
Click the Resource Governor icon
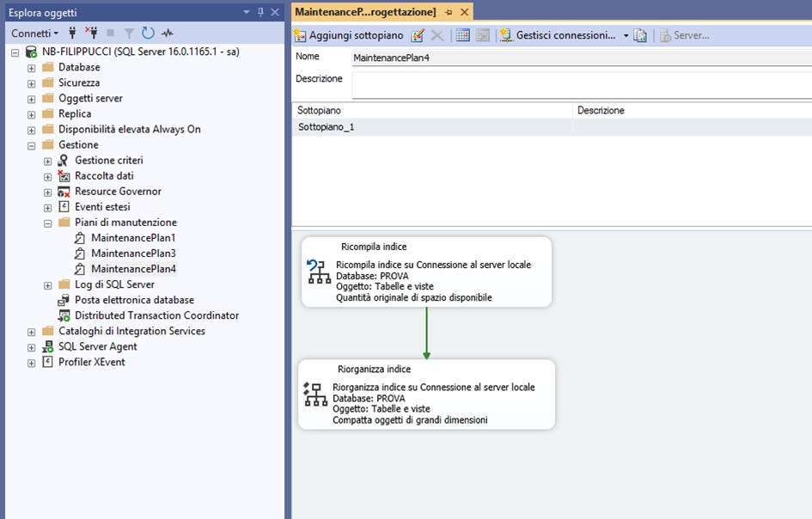[x=64, y=192]
